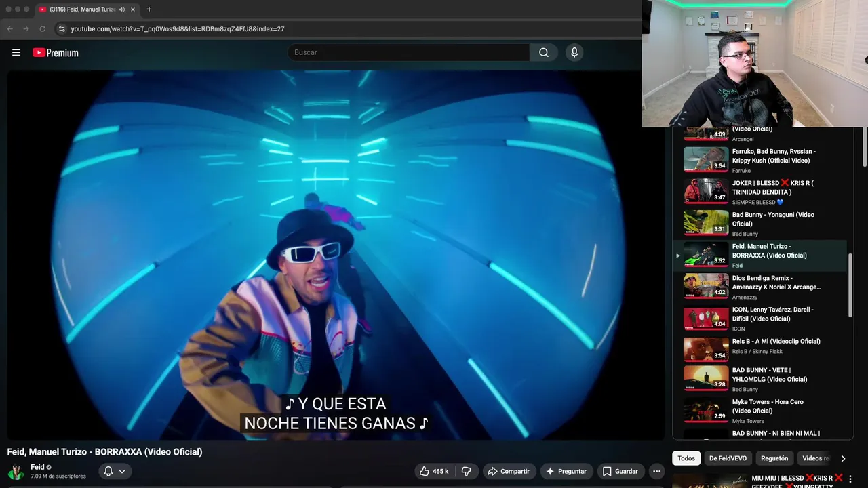Like the video with 465 k thumbs up
The height and width of the screenshot is (488, 868).
point(433,471)
